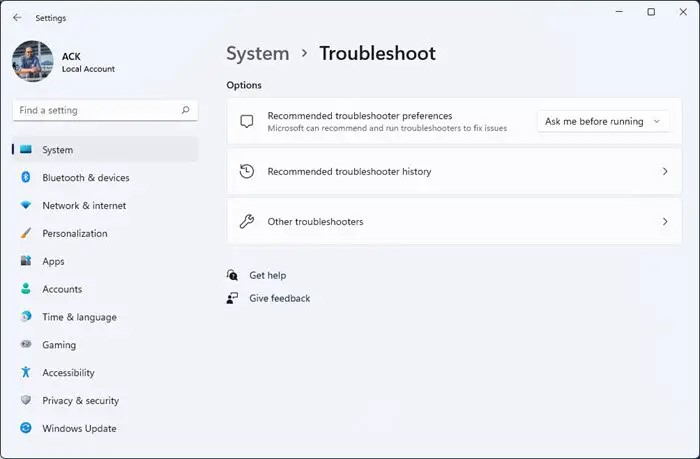The width and height of the screenshot is (700, 459).
Task: Open the Get help link
Action: coord(267,275)
